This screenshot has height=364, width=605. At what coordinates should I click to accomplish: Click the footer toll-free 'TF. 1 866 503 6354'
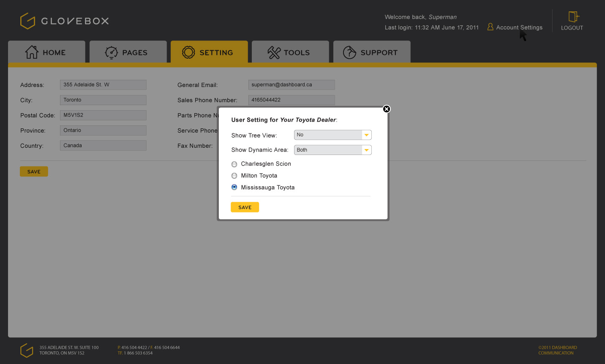point(135,353)
